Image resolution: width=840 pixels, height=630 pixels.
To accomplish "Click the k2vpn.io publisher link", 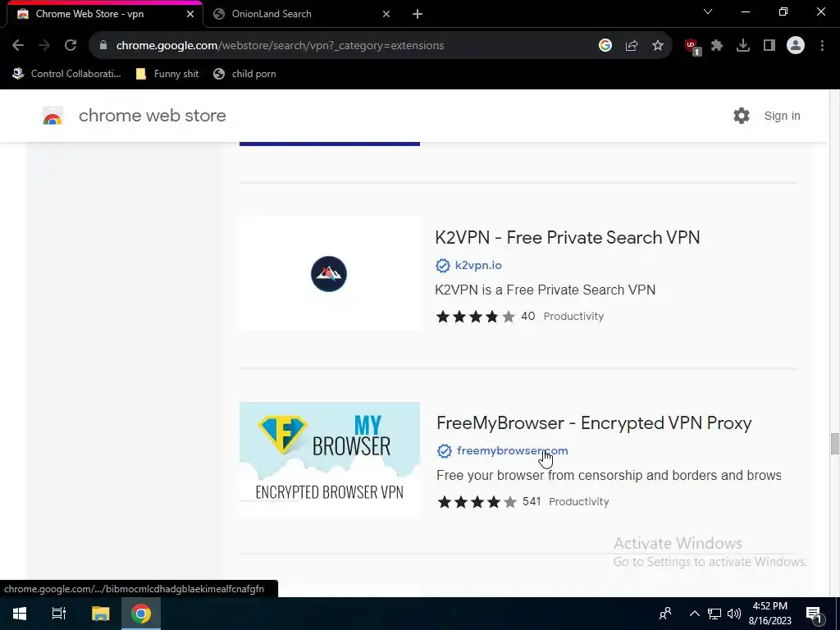I will [x=478, y=265].
